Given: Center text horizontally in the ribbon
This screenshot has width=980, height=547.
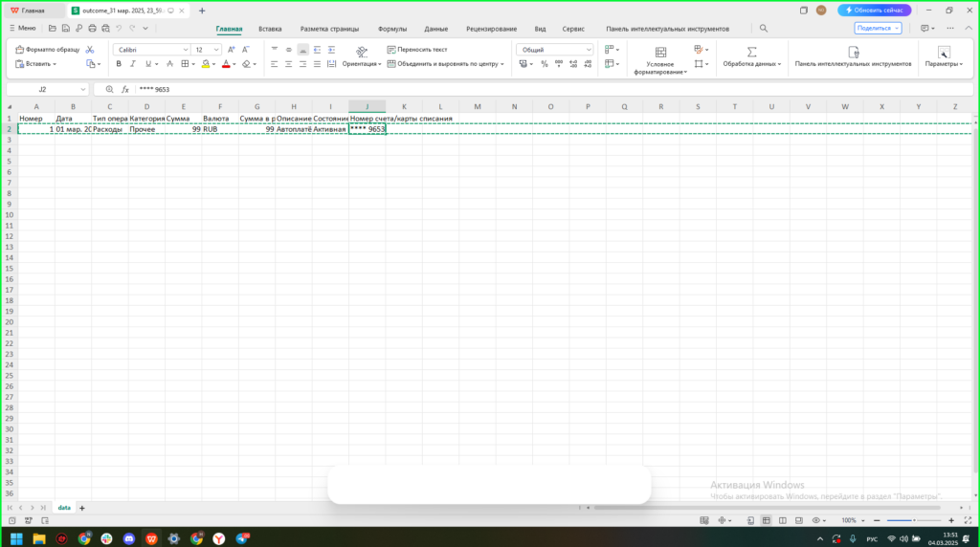Looking at the screenshot, I should 289,64.
